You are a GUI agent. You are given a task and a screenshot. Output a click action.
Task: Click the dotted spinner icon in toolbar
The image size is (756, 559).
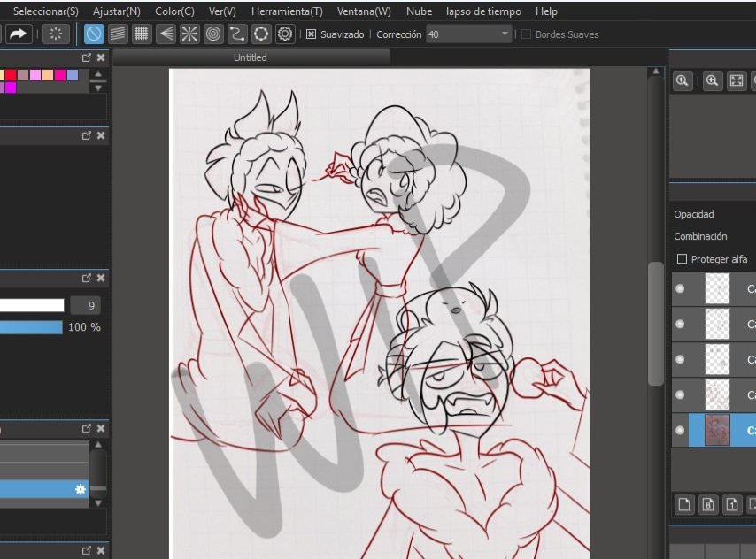pyautogui.click(x=56, y=34)
